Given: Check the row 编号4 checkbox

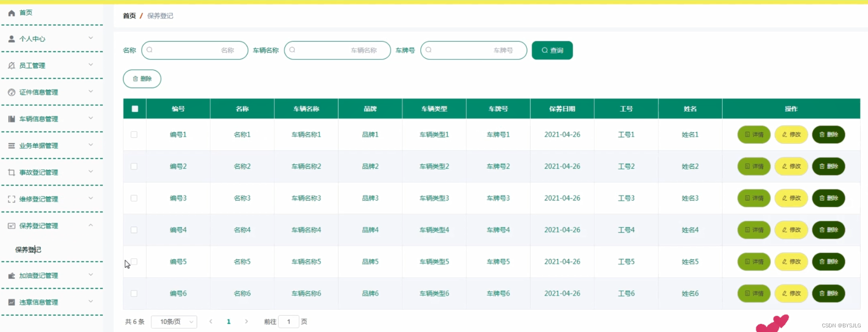Looking at the screenshot, I should click(134, 230).
